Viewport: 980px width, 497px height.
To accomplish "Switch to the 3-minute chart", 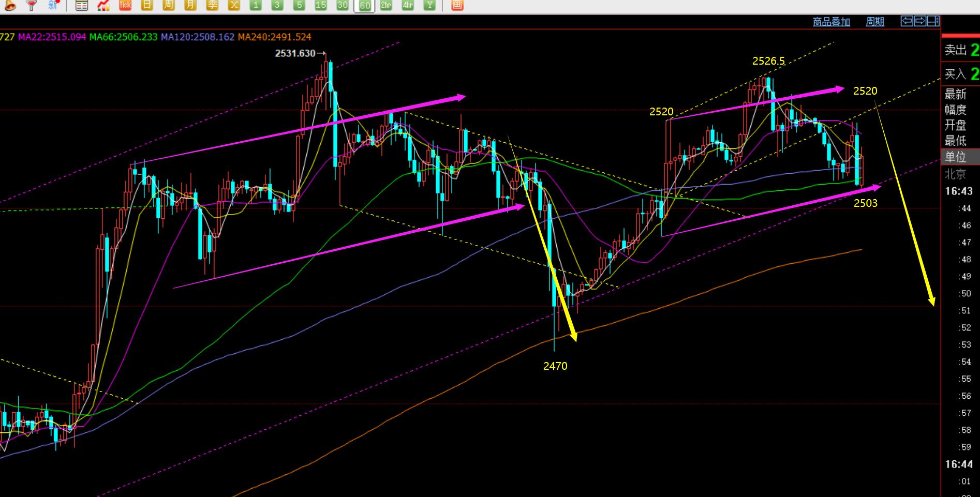I will (277, 5).
